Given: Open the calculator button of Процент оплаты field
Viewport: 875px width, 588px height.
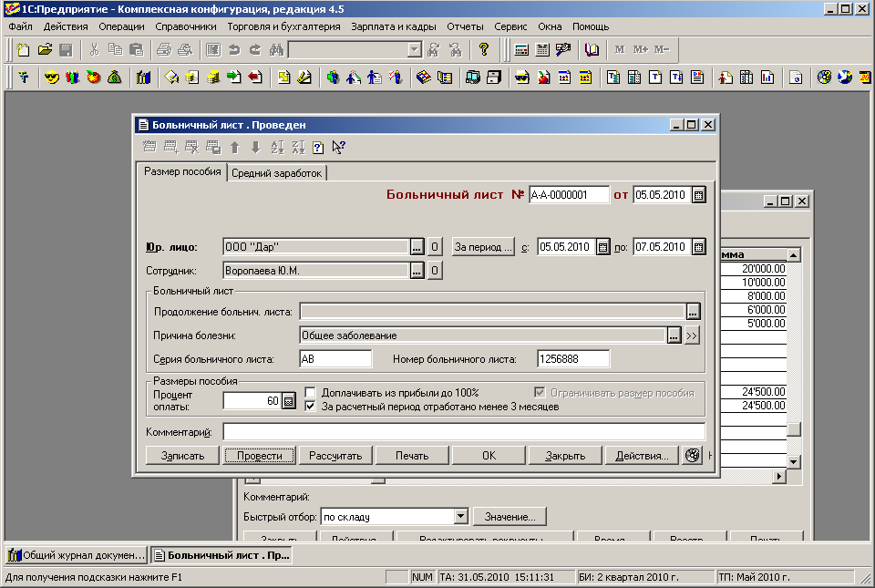Looking at the screenshot, I should pos(289,400).
